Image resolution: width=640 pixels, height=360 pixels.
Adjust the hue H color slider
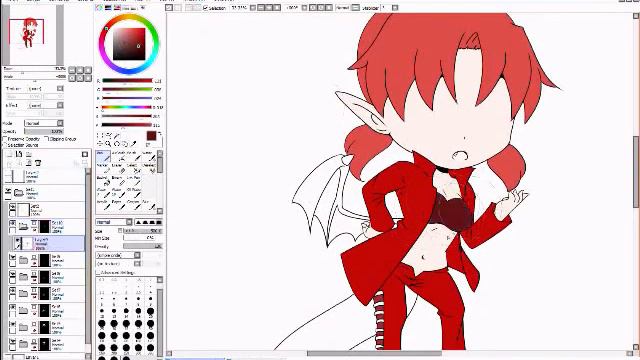(127, 107)
